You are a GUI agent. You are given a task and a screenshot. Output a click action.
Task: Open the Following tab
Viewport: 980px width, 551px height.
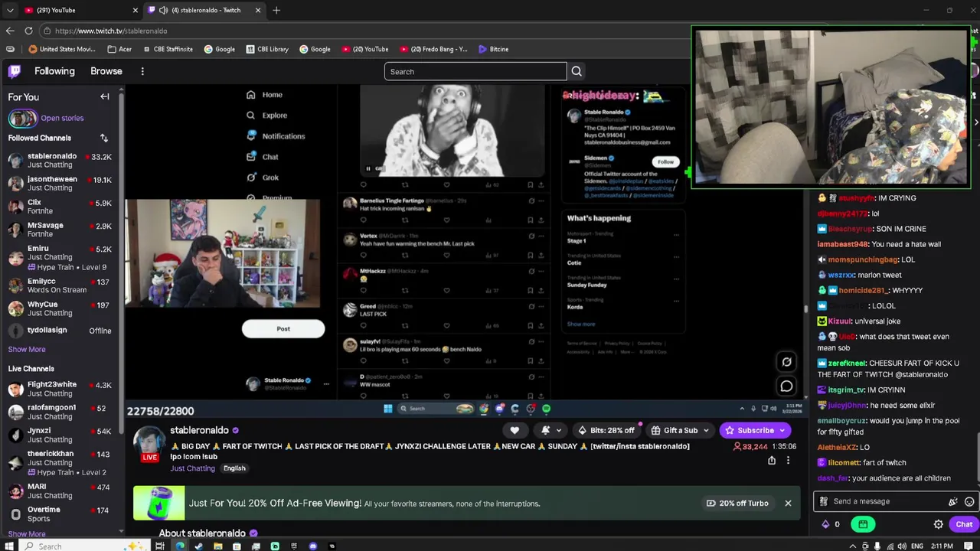click(54, 71)
